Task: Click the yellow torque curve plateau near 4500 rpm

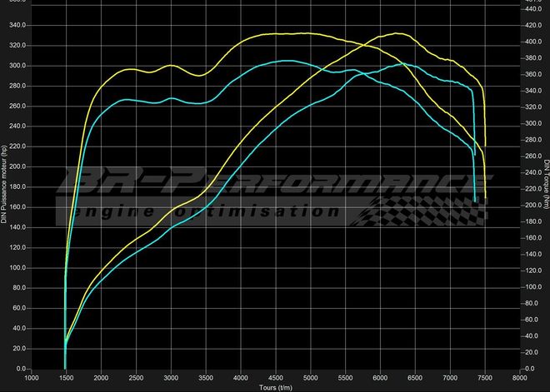Action: 276,34
